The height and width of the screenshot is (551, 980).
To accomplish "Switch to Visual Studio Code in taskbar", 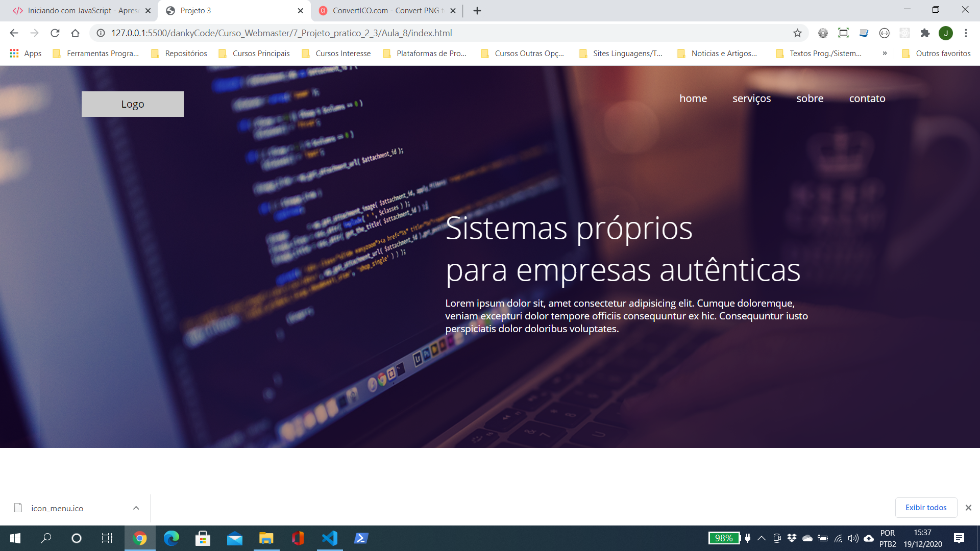I will click(330, 538).
